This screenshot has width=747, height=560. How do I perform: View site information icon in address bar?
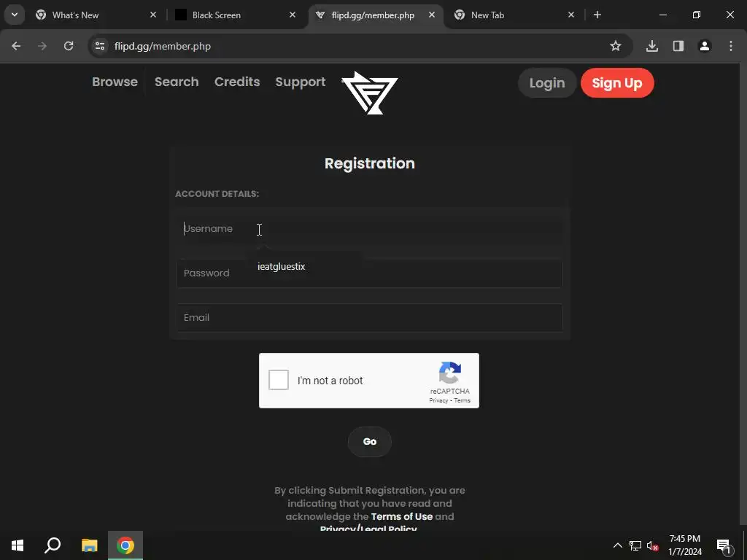(x=100, y=46)
